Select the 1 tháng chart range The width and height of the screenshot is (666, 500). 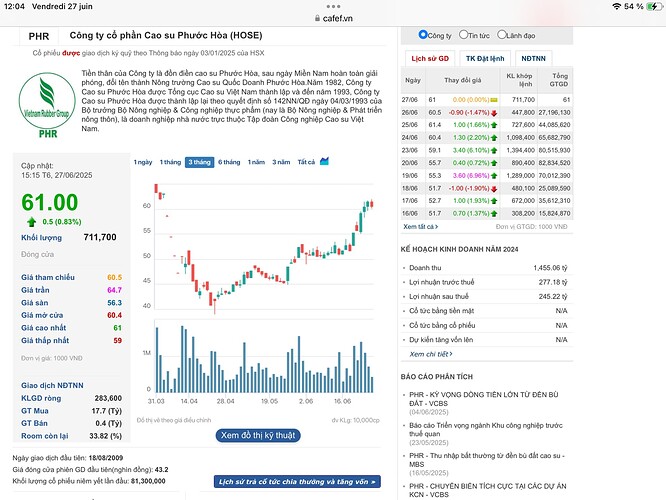click(170, 162)
